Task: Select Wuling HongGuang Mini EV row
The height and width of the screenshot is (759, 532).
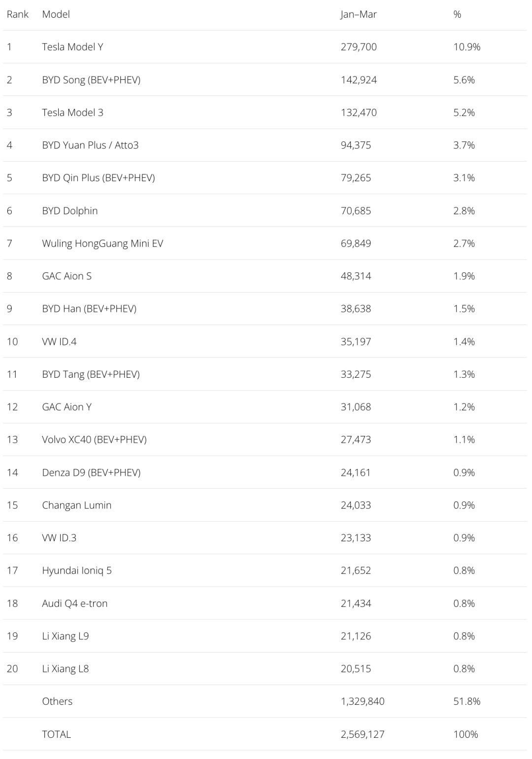Action: (x=102, y=243)
